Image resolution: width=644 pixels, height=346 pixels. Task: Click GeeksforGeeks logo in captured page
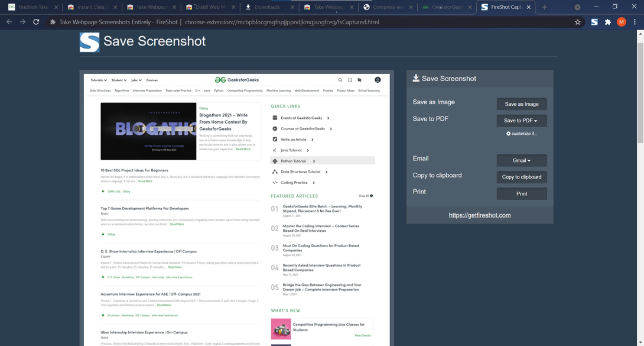coord(237,80)
